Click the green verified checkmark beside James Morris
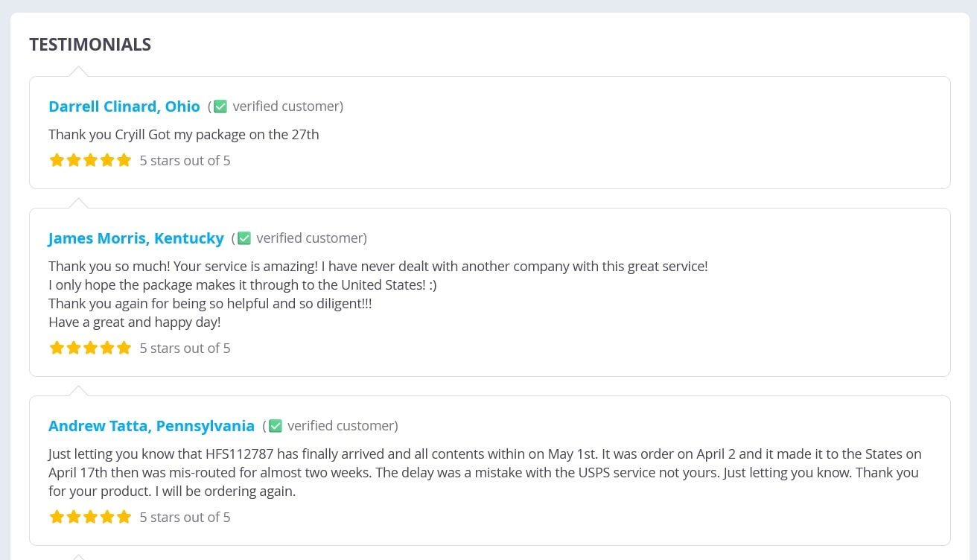 pyautogui.click(x=244, y=238)
